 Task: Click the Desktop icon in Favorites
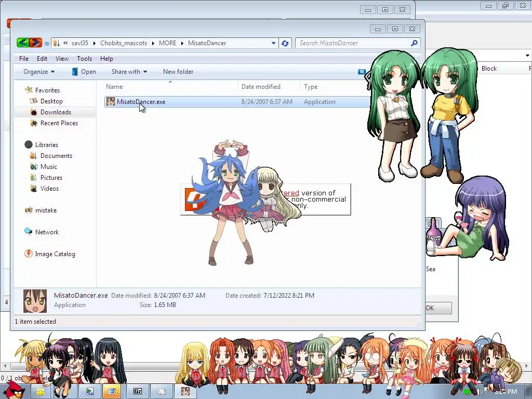[x=34, y=101]
